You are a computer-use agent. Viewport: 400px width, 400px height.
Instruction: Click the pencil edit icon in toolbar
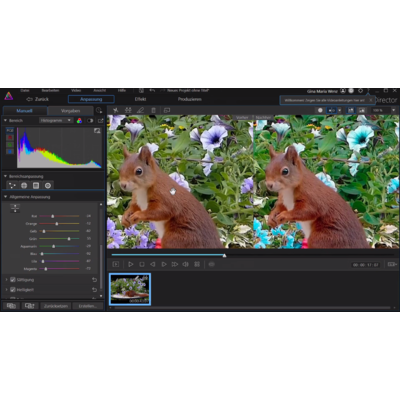click(x=140, y=110)
